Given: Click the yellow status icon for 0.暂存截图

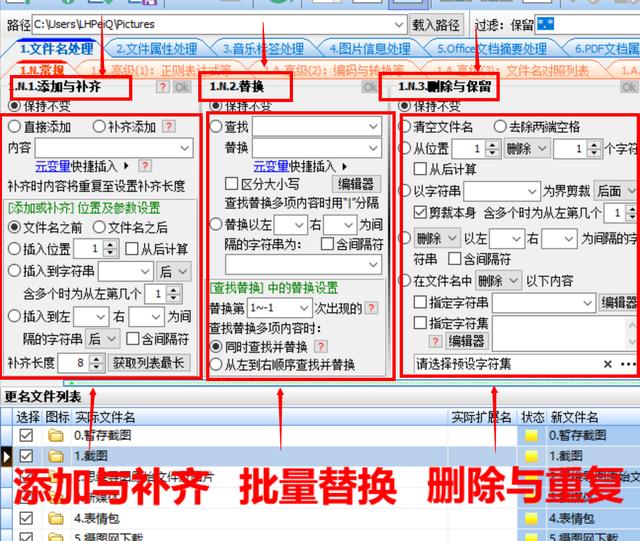Looking at the screenshot, I should [531, 436].
